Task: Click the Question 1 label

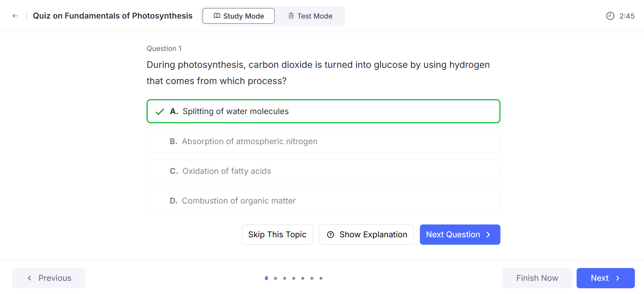Action: pos(164,49)
